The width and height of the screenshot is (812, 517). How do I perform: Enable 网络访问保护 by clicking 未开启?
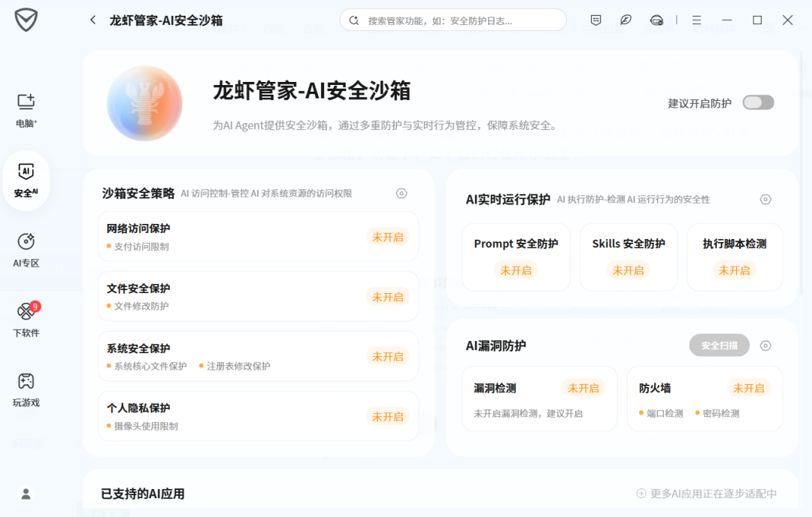tap(388, 237)
